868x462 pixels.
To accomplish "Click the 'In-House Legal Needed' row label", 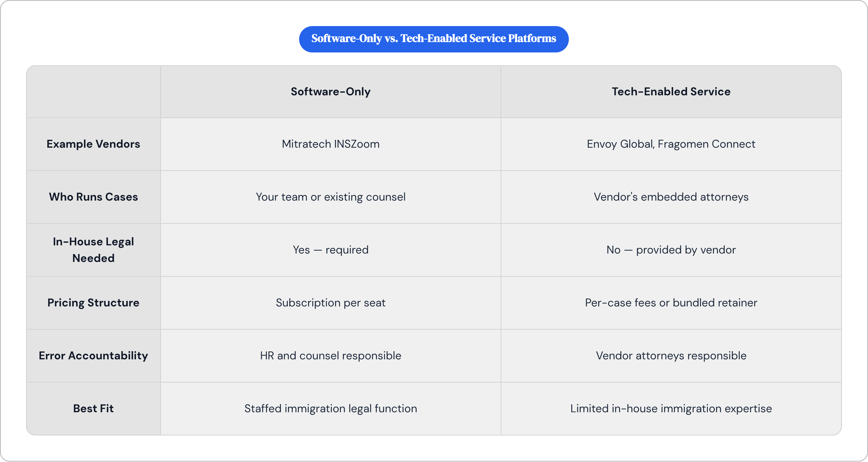I will pyautogui.click(x=93, y=250).
